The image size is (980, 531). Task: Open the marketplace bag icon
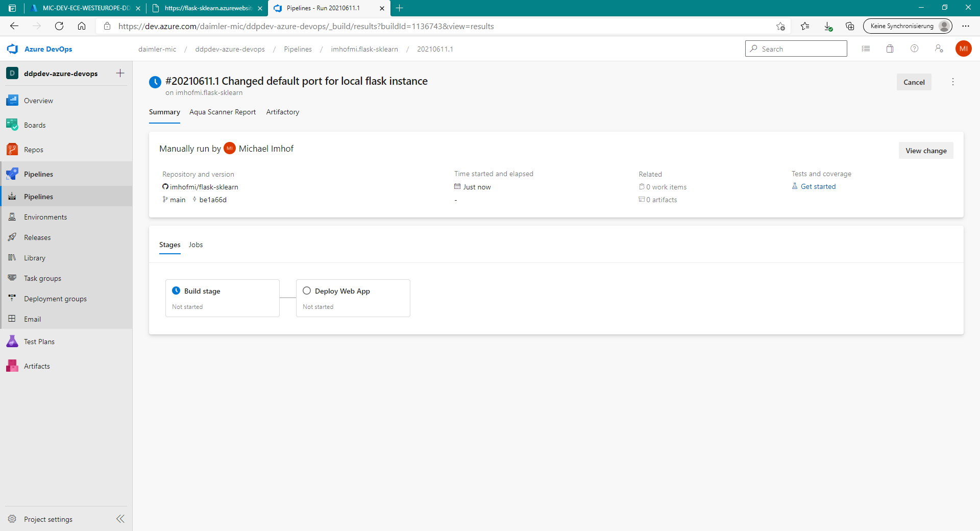[x=890, y=49]
